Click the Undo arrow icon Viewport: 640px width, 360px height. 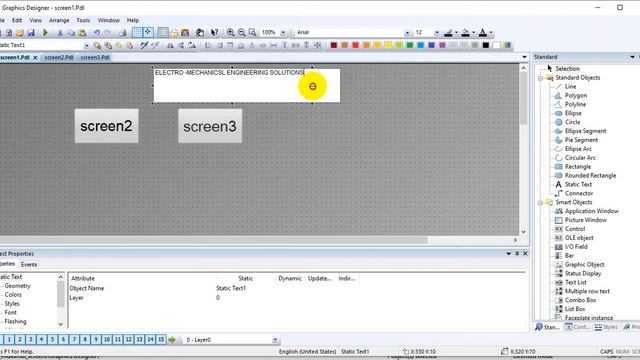(97, 33)
